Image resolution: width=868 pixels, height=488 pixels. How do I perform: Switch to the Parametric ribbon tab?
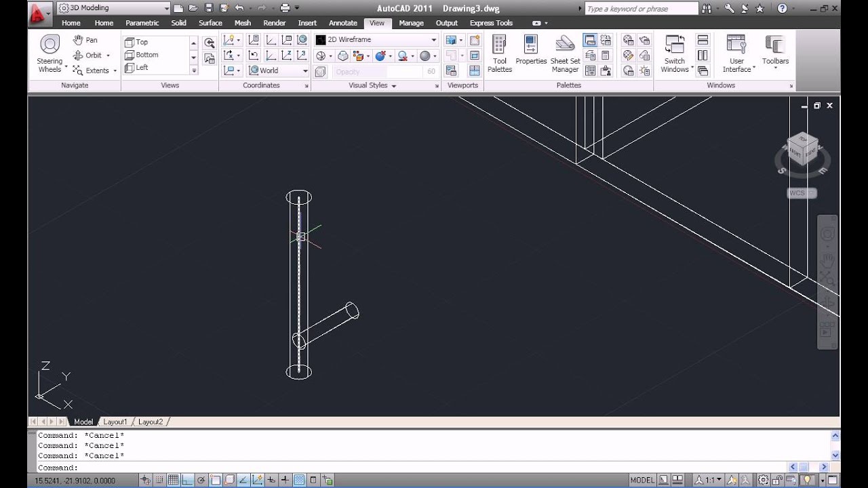coord(142,23)
